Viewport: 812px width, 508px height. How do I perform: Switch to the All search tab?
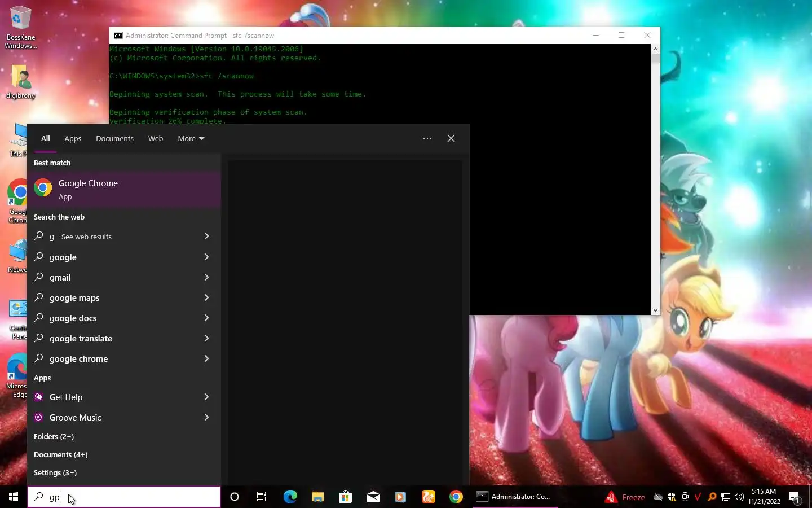(x=45, y=138)
